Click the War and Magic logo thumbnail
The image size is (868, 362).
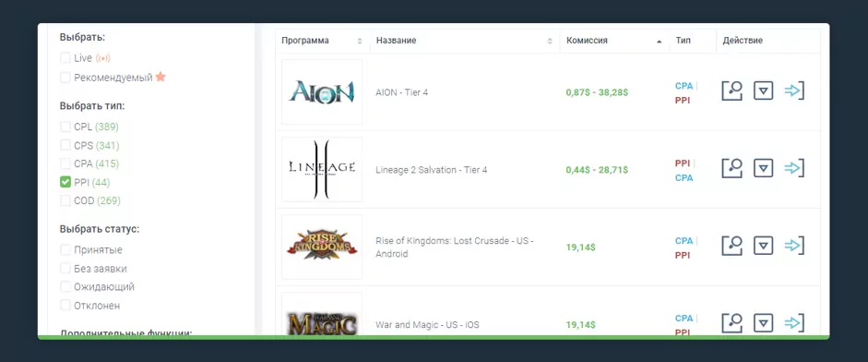click(322, 315)
